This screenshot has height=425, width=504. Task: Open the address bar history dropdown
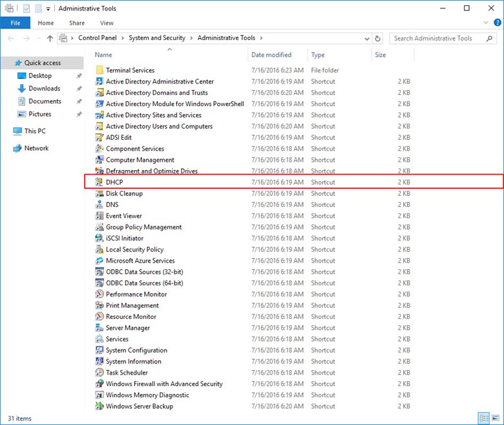click(x=368, y=38)
